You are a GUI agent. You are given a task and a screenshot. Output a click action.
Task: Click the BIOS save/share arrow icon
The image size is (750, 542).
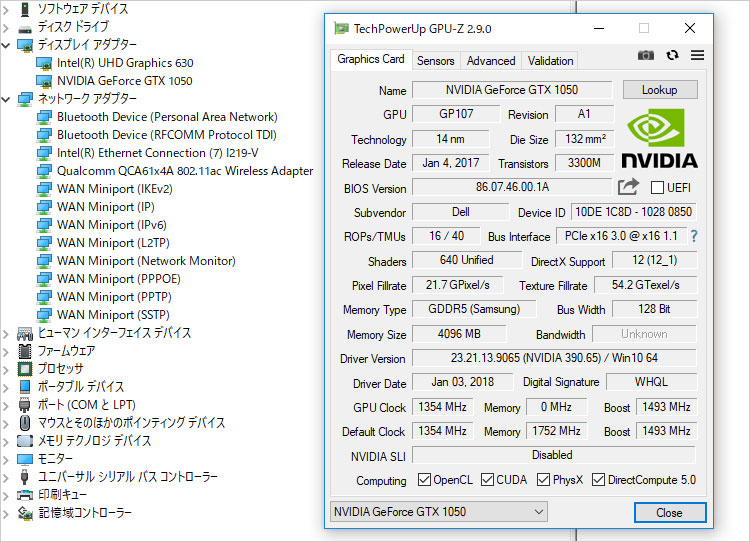[x=628, y=187]
